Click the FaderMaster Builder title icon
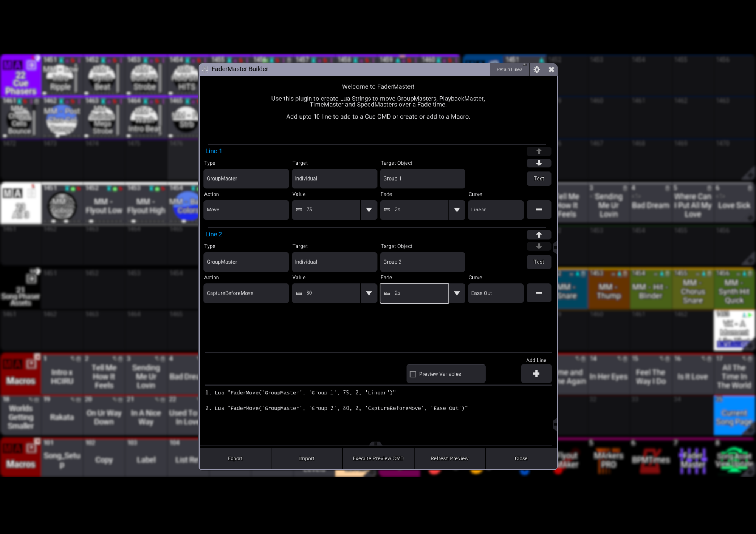Viewport: 756px width, 534px height. (x=205, y=69)
